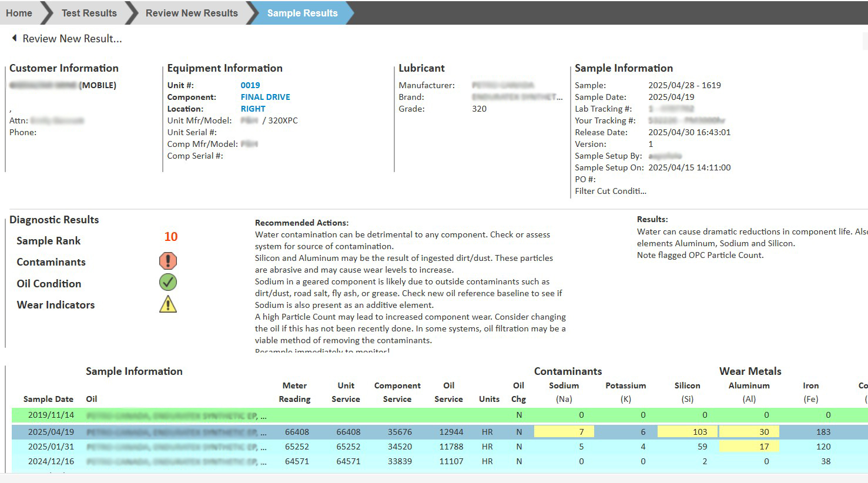This screenshot has height=483, width=868.
Task: Click the highlighted Silicon value 103
Action: pos(687,432)
